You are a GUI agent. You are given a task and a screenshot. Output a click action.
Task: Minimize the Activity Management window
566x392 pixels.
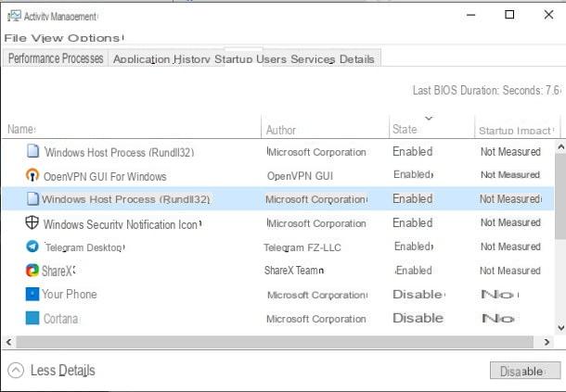470,15
